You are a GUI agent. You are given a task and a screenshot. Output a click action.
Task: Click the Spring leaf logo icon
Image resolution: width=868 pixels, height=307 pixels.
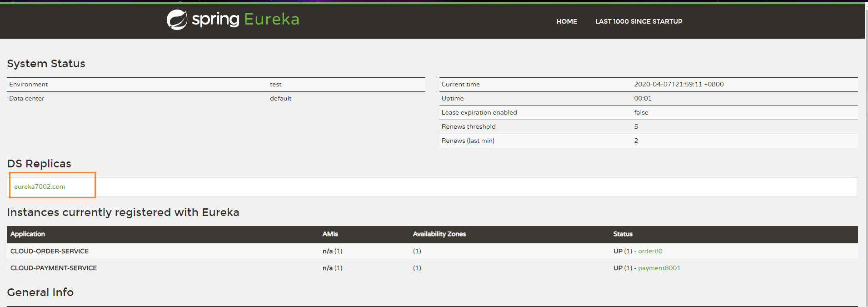tap(177, 20)
